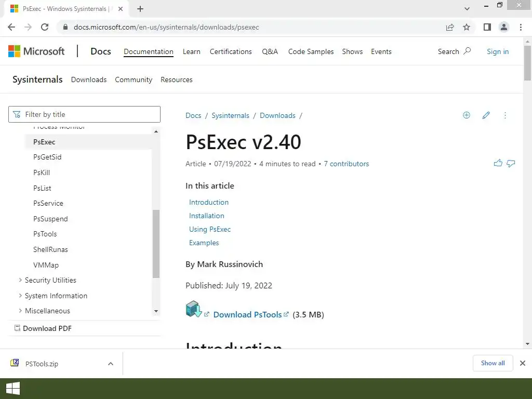Click Downloads breadcrumb link

(x=277, y=115)
